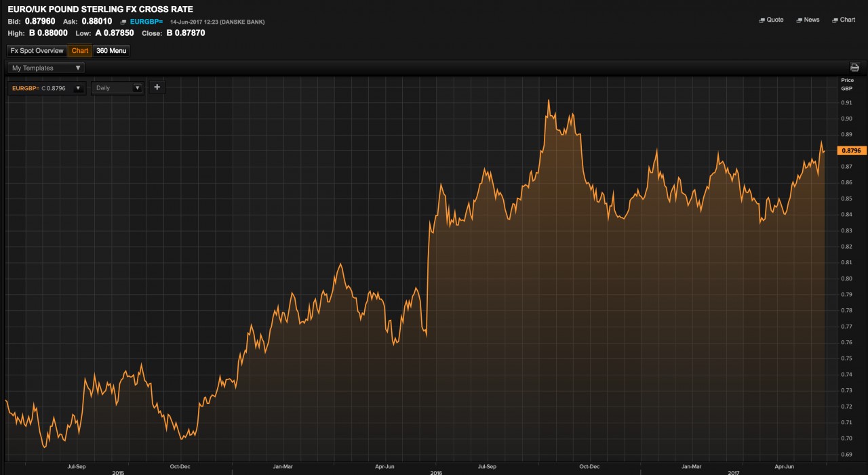Viewport: 868px width, 475px height.
Task: Open the 360 Menu tab
Action: pos(111,51)
